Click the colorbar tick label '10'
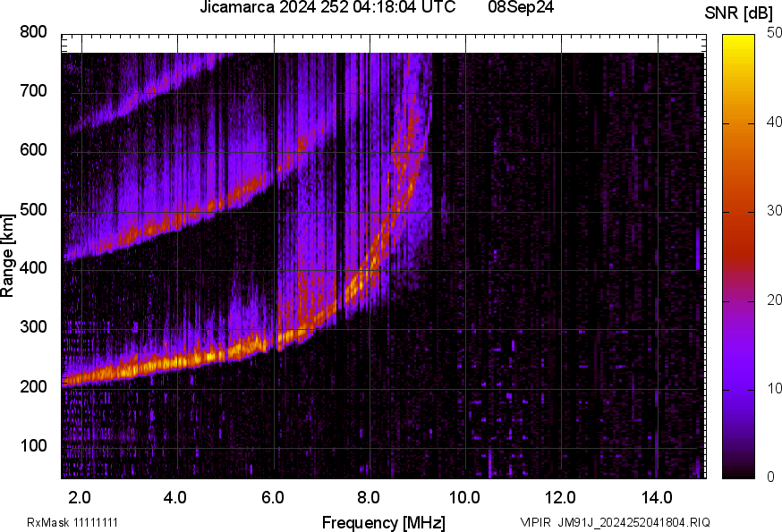Screen dimensions: 782x532 pyautogui.click(x=774, y=388)
